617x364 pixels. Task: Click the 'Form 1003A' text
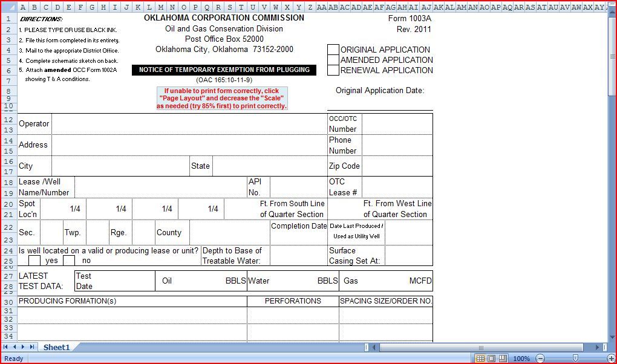(x=410, y=19)
